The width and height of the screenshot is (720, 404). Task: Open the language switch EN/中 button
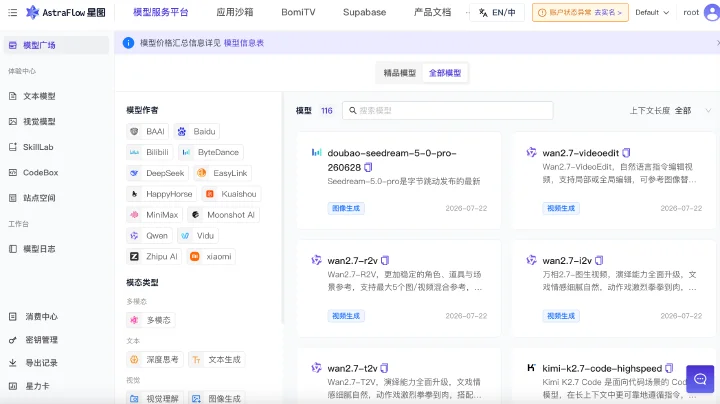pos(497,12)
